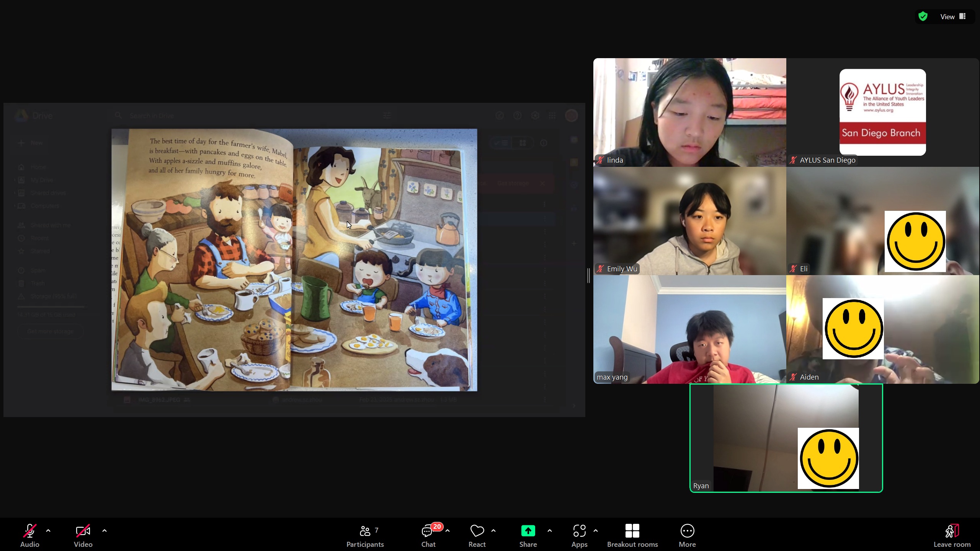Open help icon in shared Drive header
This screenshot has width=980, height=551.
[517, 116]
